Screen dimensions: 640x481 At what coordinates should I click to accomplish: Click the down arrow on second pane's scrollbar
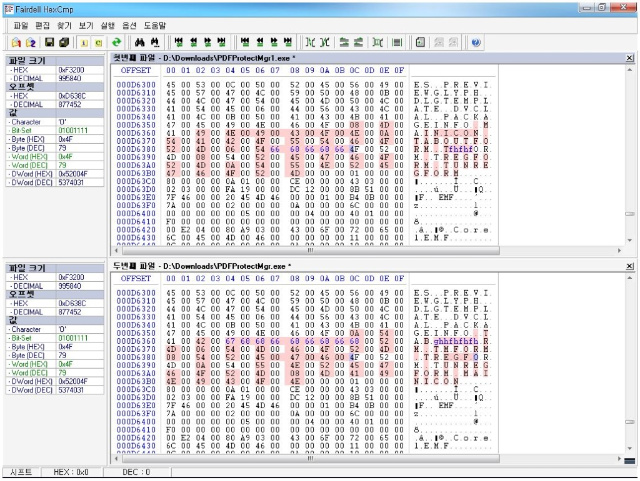click(x=630, y=448)
